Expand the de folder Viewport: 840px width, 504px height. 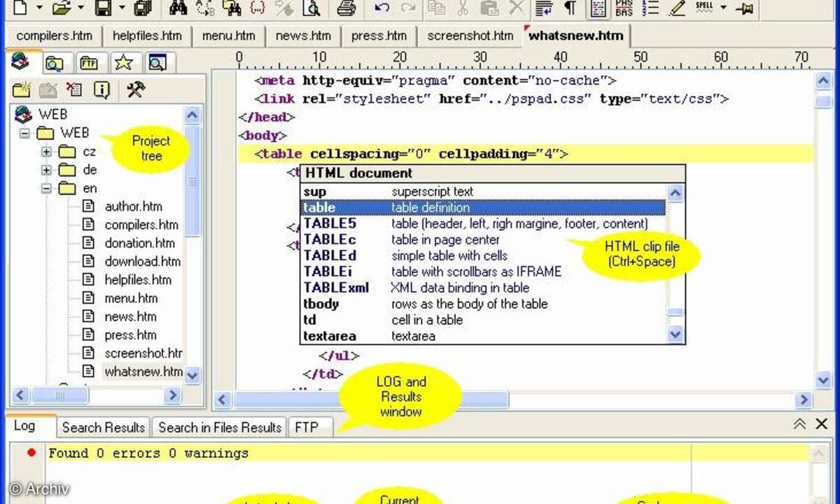[47, 169]
